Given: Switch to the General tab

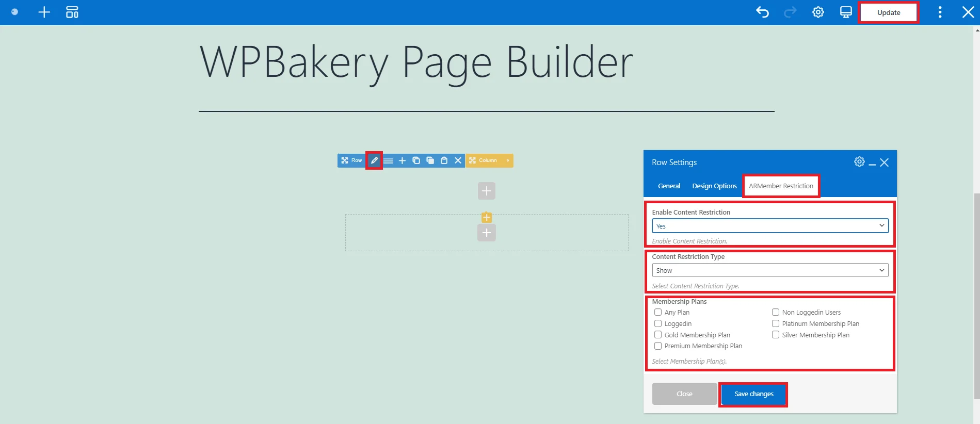Looking at the screenshot, I should point(669,186).
